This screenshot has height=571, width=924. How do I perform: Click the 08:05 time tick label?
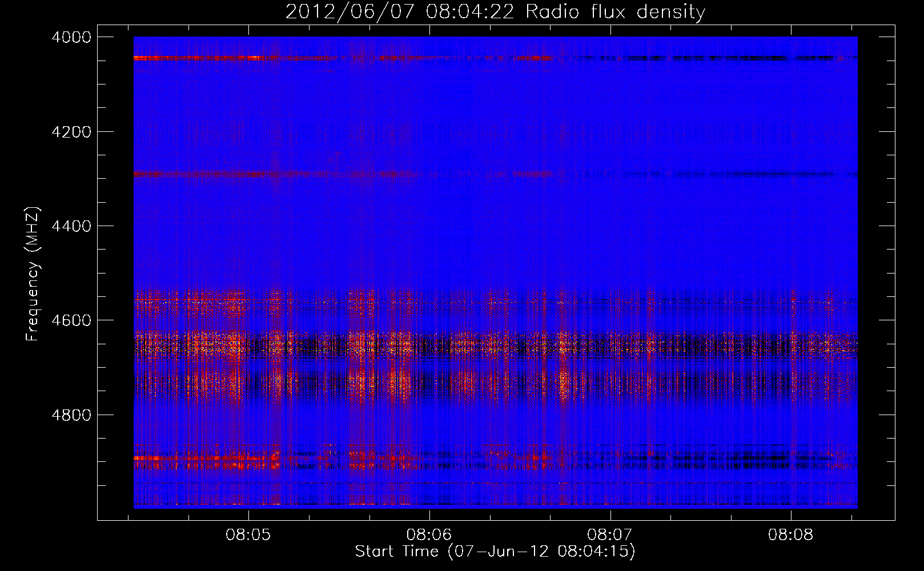248,535
